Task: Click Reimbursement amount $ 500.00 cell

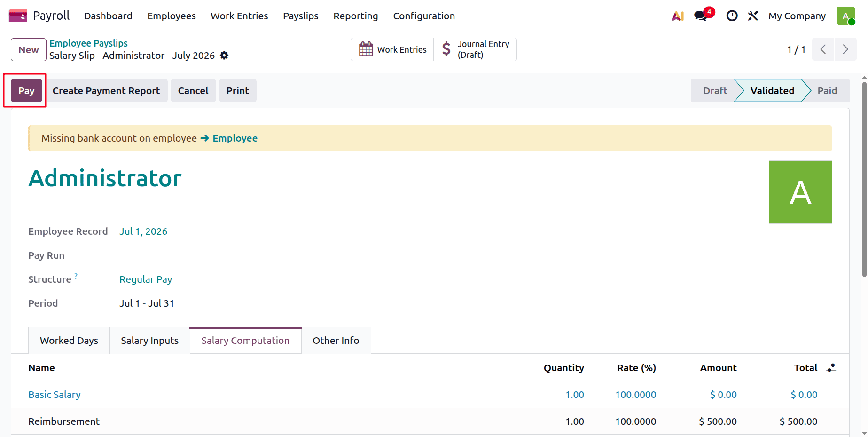Action: click(x=718, y=421)
